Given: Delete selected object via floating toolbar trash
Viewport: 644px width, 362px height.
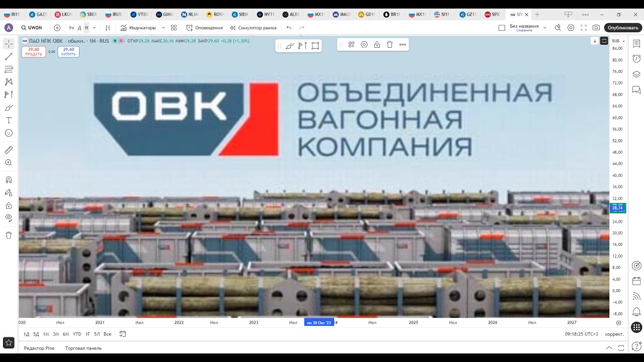Looking at the screenshot, I should coord(389,45).
